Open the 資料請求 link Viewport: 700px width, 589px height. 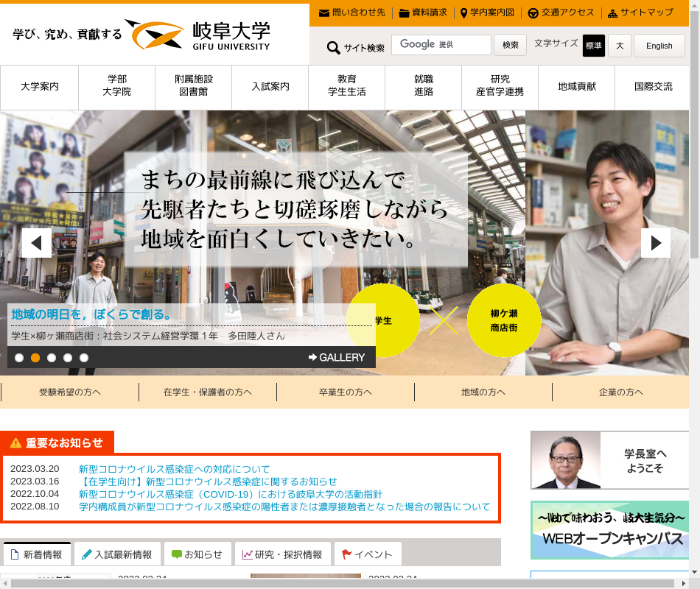(x=423, y=13)
